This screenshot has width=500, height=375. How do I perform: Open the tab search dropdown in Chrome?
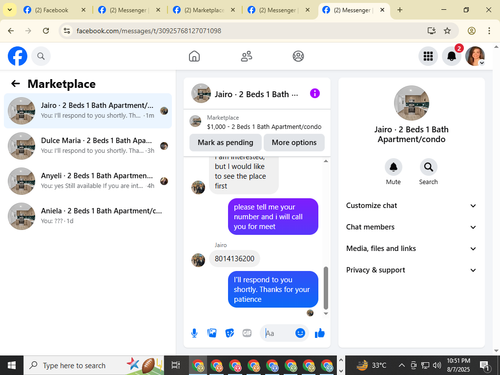(x=10, y=10)
